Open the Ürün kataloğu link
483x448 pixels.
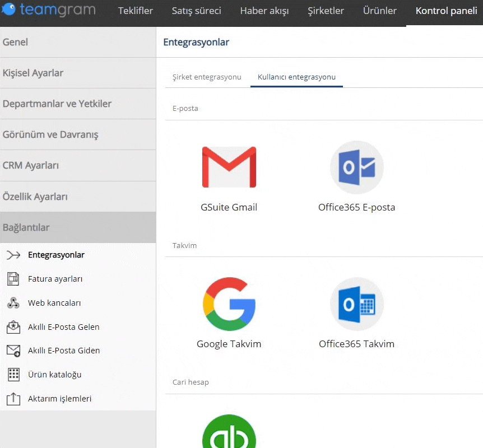(x=54, y=375)
